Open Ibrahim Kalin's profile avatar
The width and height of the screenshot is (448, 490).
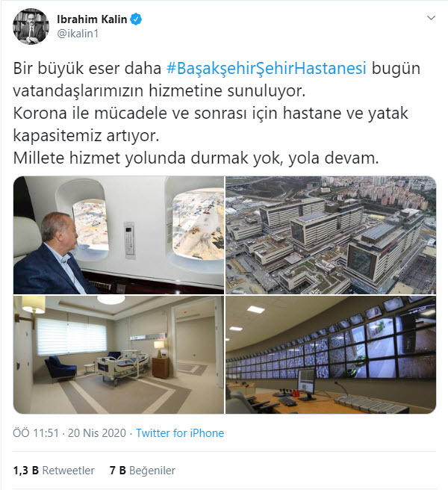[x=31, y=26]
